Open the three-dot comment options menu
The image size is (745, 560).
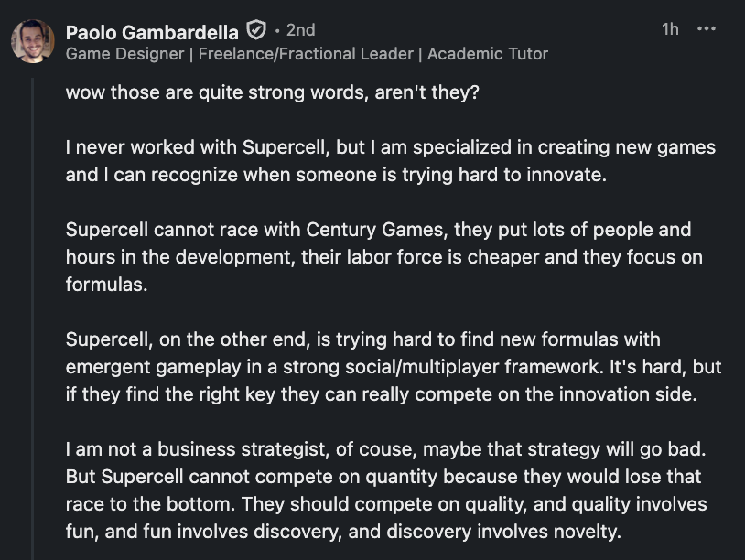[707, 29]
